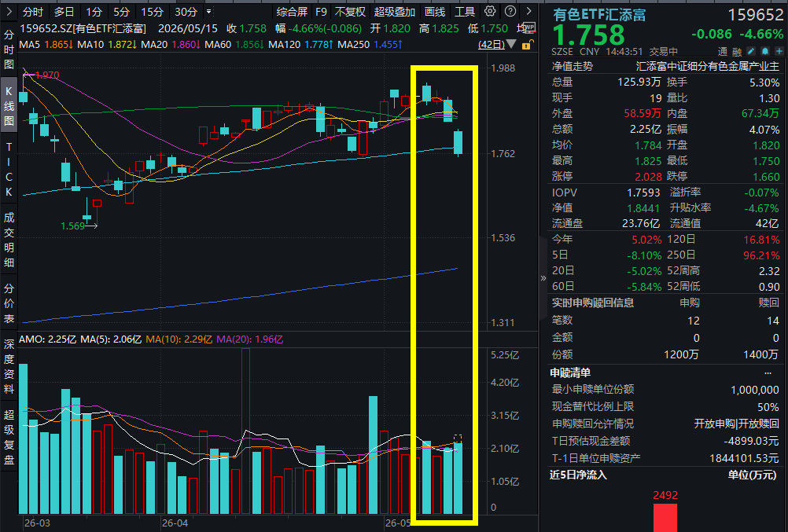Click the 净值走势 link
The width and height of the screenshot is (788, 532).
tap(573, 66)
